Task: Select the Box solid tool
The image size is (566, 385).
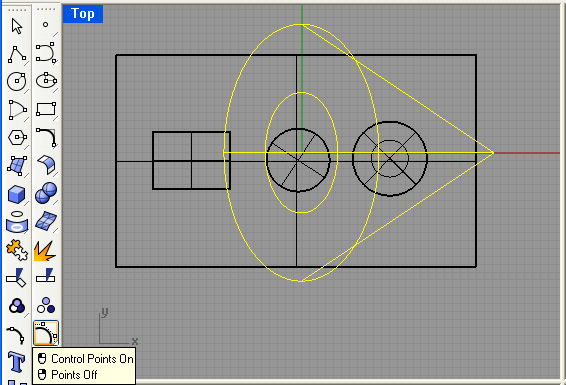Action: 17,195
